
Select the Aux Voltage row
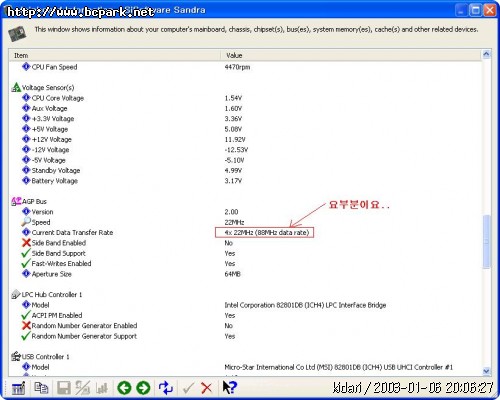(x=246, y=108)
